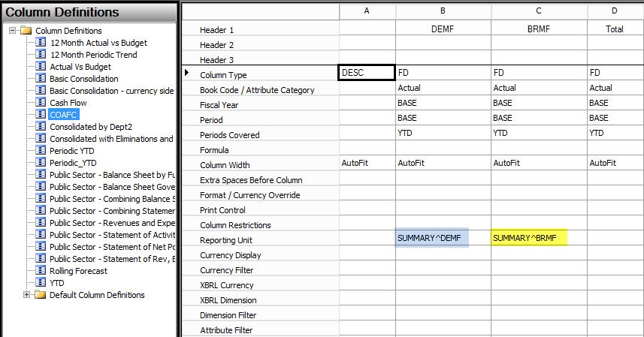Click the Total header cell in column D
This screenshot has height=337, width=644.
615,29
